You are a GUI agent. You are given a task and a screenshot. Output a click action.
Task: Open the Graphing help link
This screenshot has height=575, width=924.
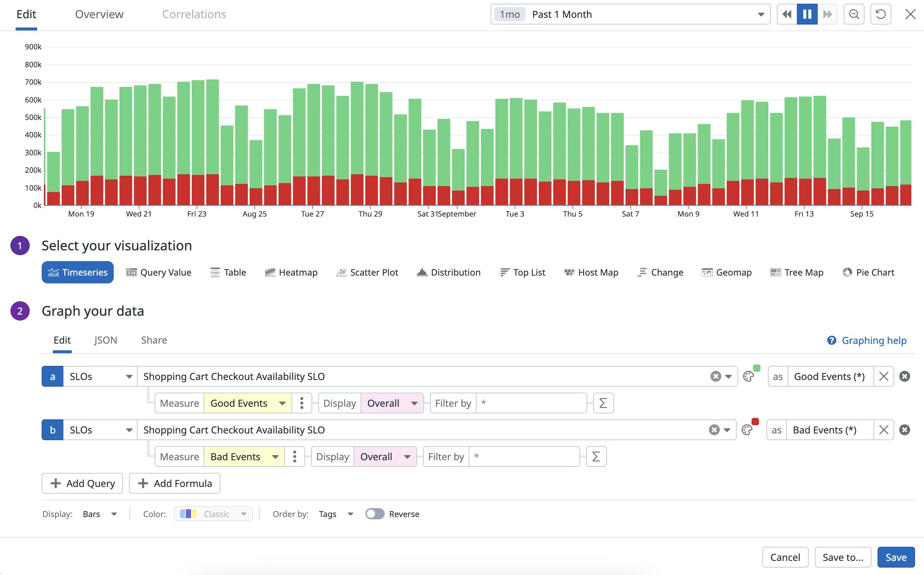point(874,340)
